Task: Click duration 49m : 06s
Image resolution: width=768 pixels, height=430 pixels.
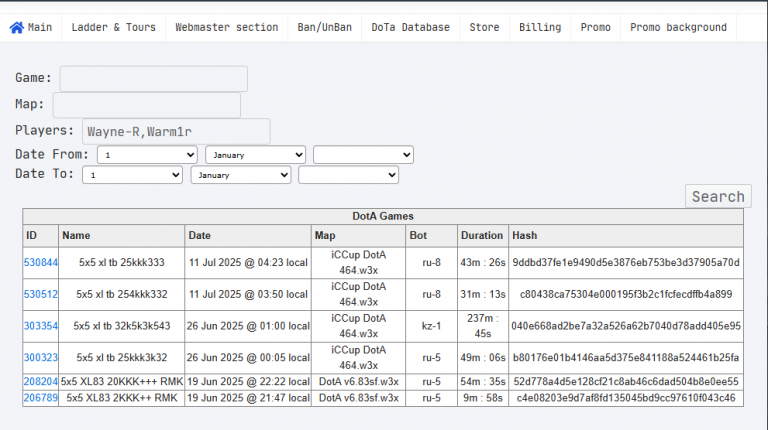Action: pyautogui.click(x=483, y=358)
